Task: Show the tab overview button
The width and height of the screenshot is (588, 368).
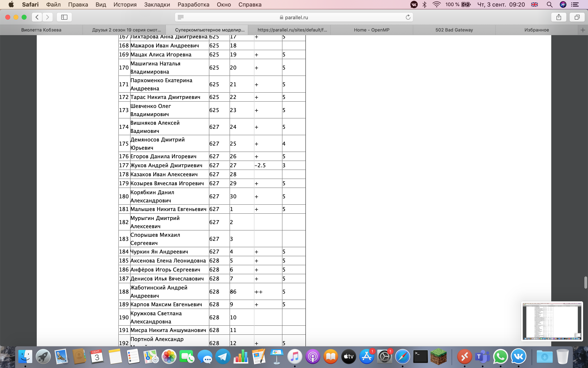Action: pos(577,17)
